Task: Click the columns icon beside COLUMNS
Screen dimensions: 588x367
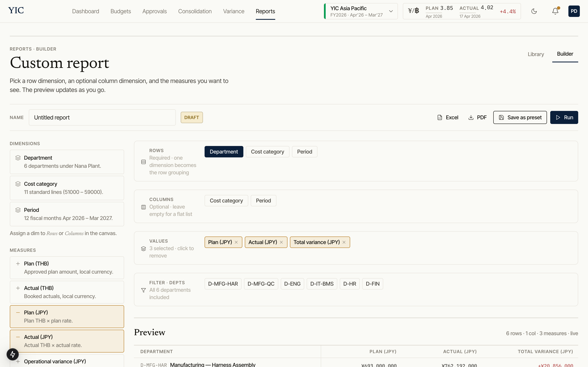Action: [143, 207]
